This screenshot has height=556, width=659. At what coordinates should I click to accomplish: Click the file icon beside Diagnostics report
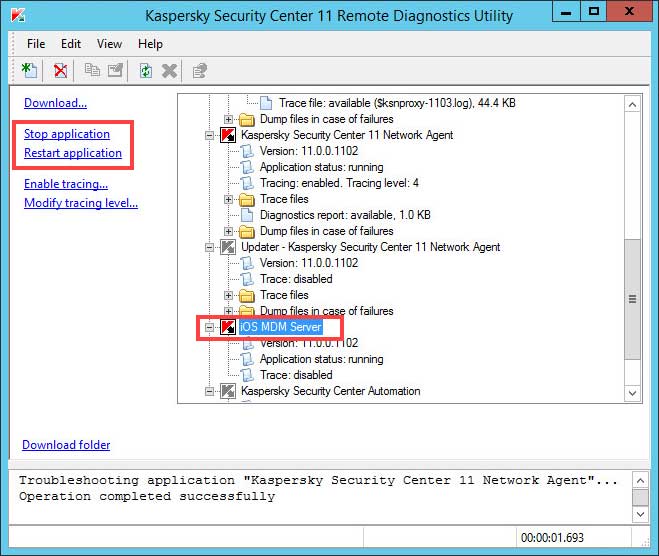tap(247, 215)
